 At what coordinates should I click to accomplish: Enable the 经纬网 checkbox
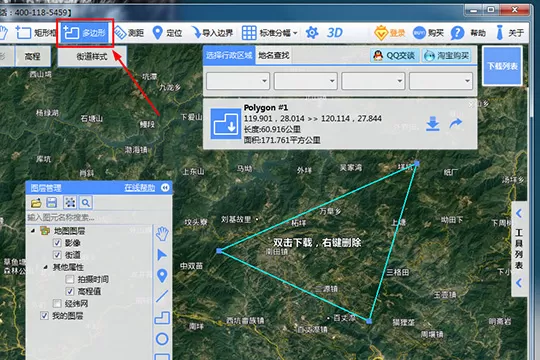tap(57, 304)
